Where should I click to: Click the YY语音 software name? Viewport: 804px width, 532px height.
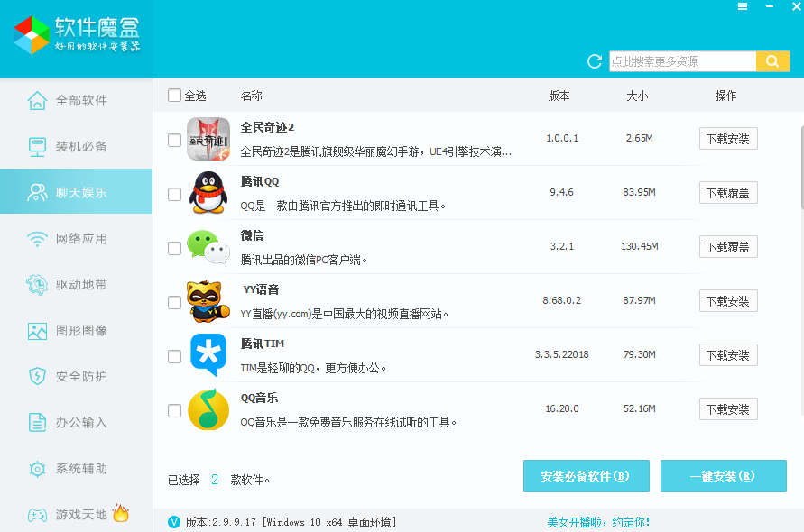261,289
